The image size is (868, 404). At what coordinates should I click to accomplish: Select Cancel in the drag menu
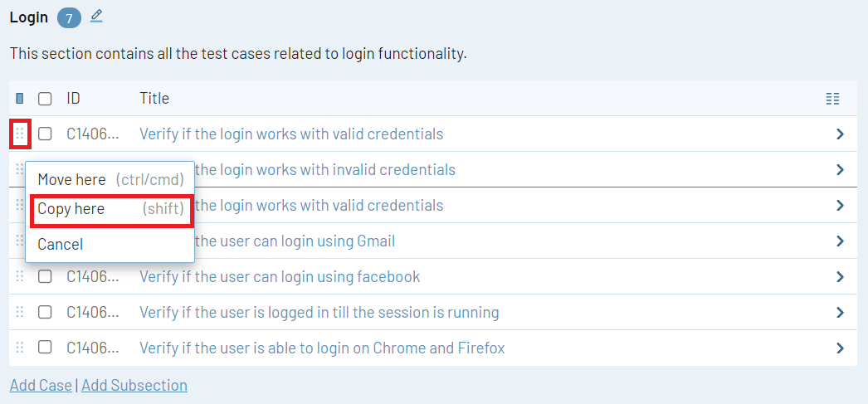pos(61,245)
